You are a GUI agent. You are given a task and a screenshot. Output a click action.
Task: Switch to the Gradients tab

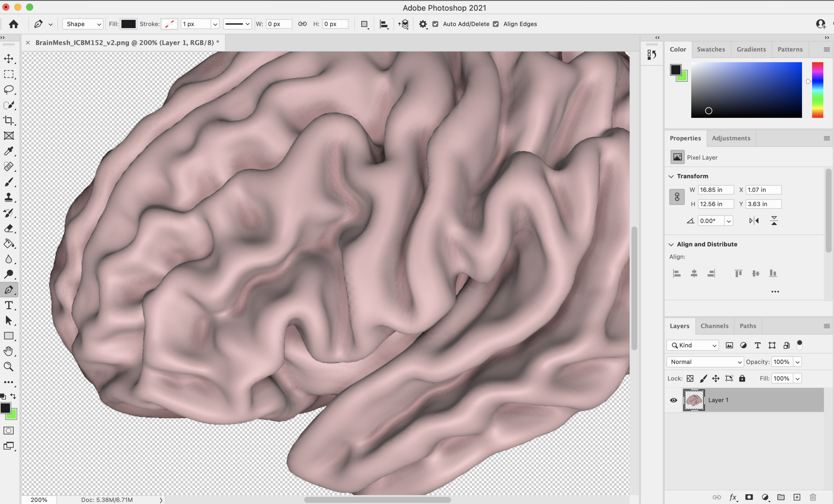point(751,49)
